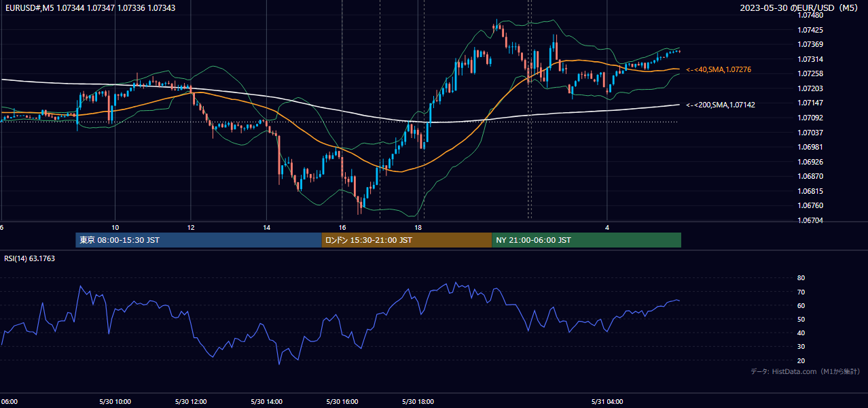Select the NY 21:00-06:00 JST session bar
Viewport: 868px width, 408px height.
586,240
